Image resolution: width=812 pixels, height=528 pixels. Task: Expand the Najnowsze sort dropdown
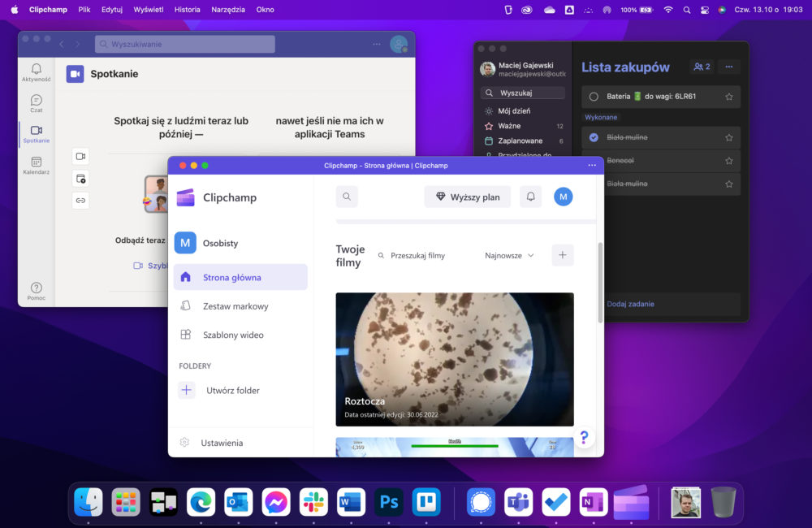(509, 255)
